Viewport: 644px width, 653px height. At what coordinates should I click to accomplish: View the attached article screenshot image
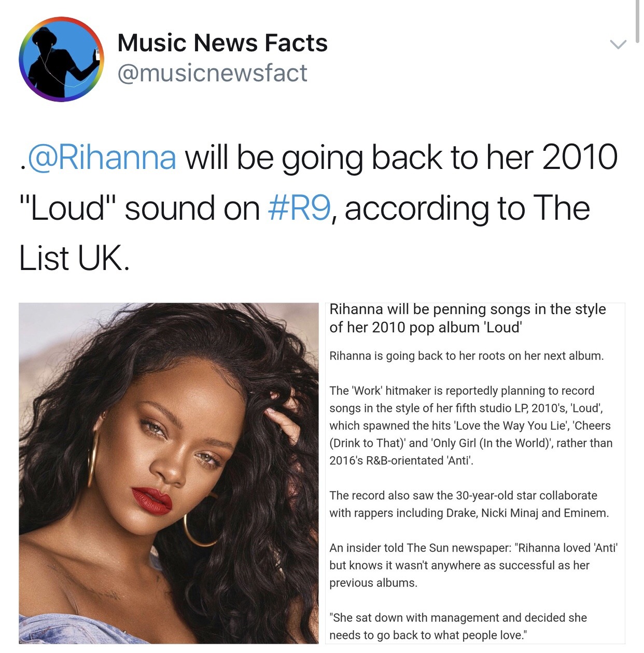[x=475, y=473]
